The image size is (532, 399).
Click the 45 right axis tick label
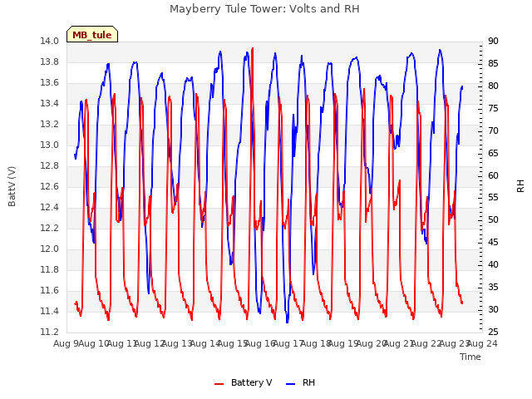click(493, 243)
